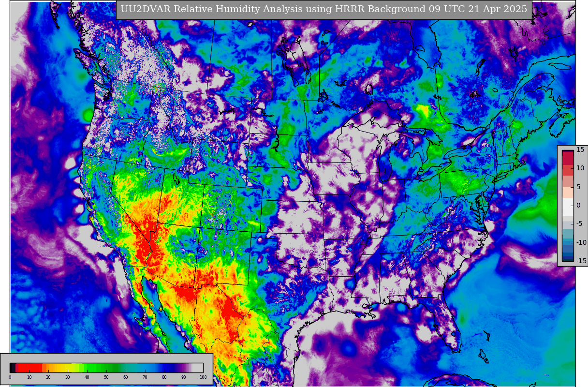This screenshot has height=387, width=588.
Task: Click the UU2DVAR Relative Humidity Analysis title
Action: pos(324,9)
